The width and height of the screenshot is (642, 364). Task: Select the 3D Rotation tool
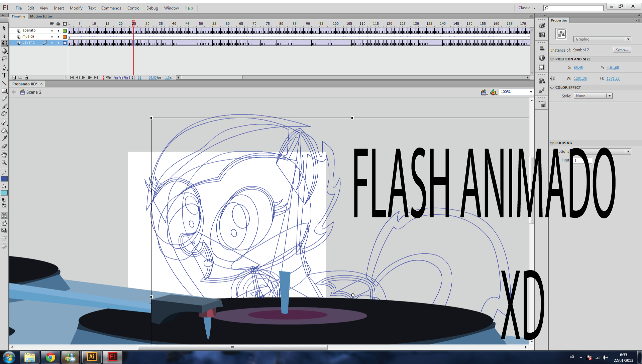point(4,51)
